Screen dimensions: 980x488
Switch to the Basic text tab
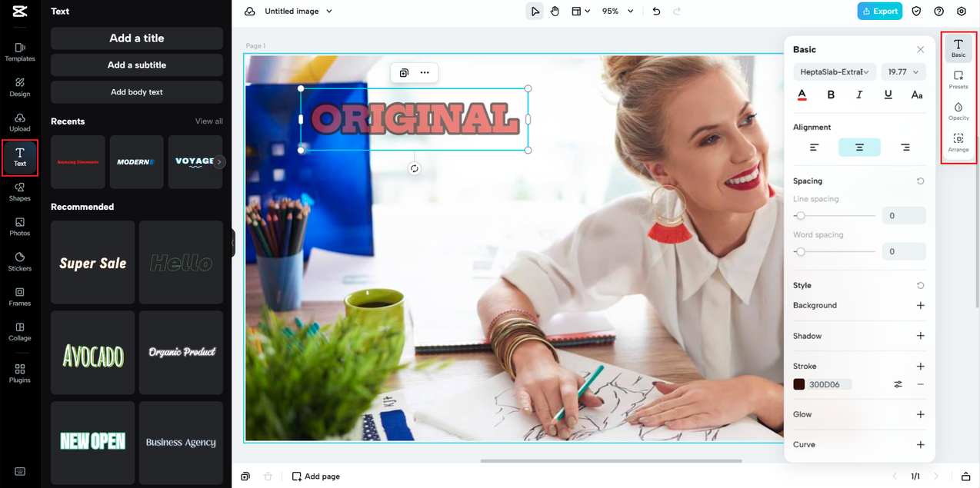(958, 48)
